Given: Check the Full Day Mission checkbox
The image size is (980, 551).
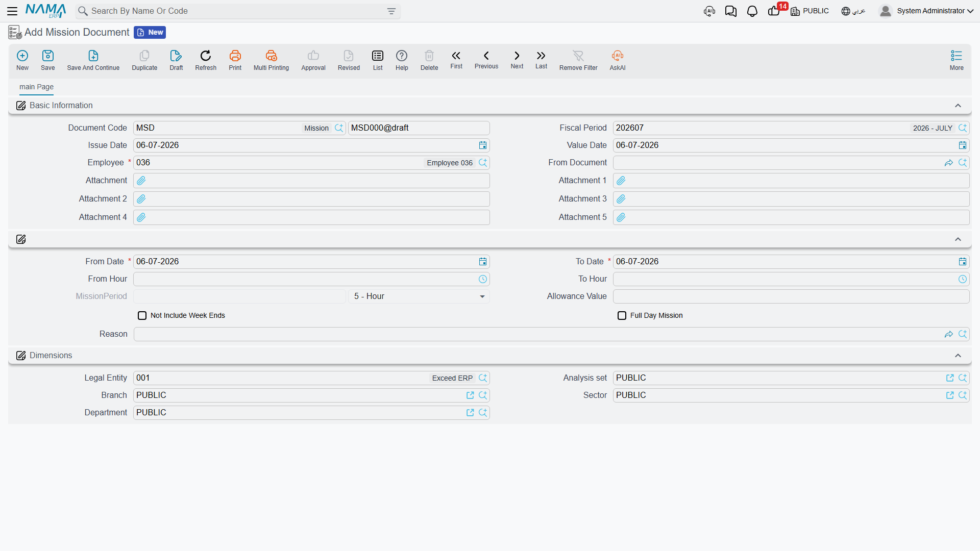Looking at the screenshot, I should pyautogui.click(x=622, y=316).
